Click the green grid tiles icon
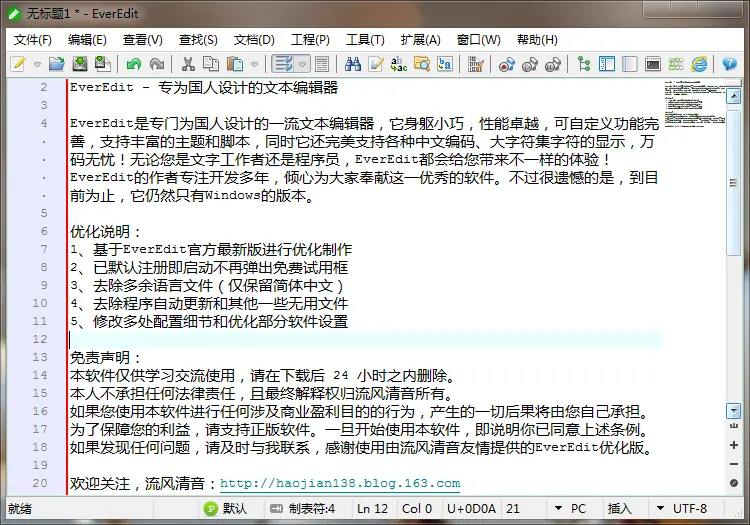Screen dimensions: 750x525 pos(676,64)
